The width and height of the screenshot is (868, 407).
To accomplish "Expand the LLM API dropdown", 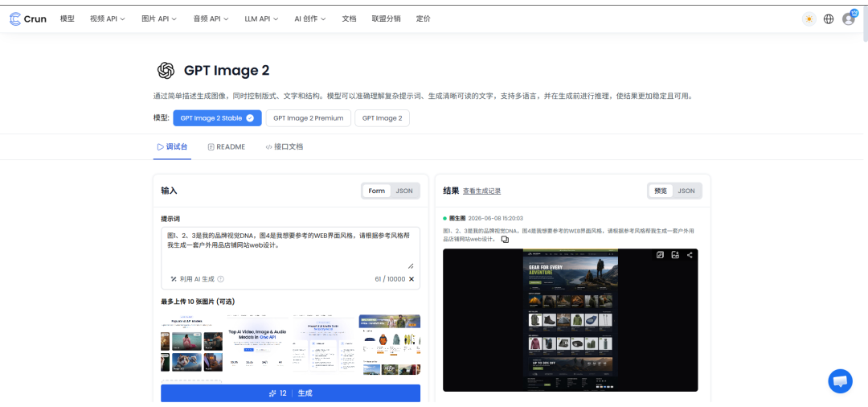I will [x=261, y=18].
